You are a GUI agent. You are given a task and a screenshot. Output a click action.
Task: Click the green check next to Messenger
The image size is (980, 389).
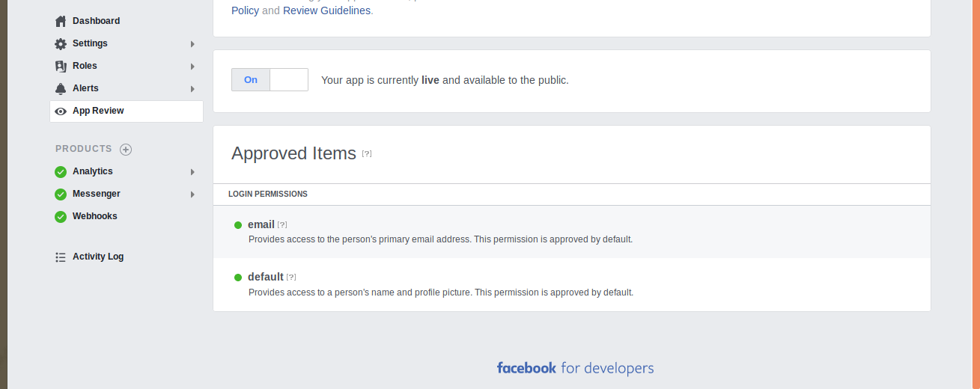coord(61,194)
